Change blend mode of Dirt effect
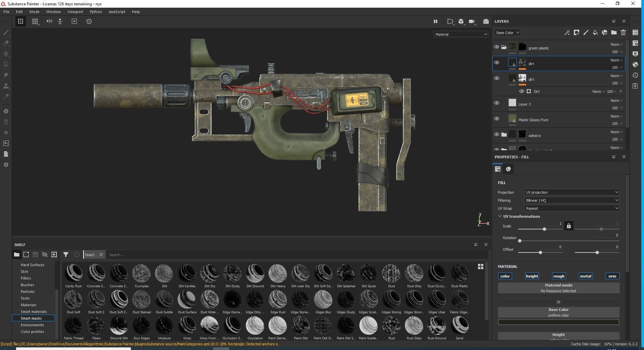 pos(598,92)
